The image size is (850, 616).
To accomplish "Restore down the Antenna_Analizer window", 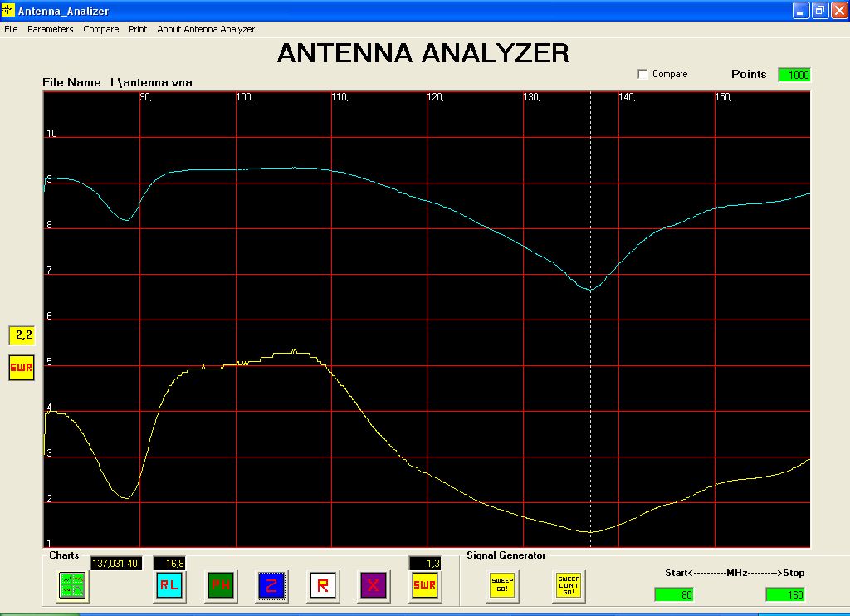I will point(820,10).
